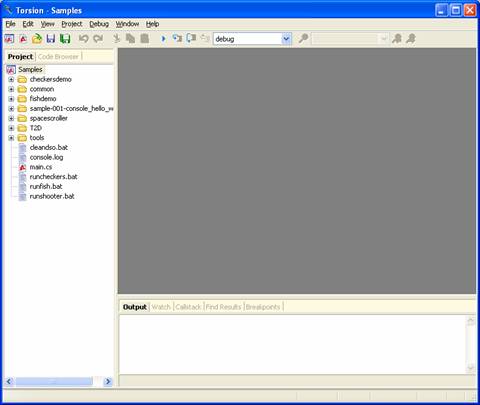Click the New Project toolbar icon

point(9,39)
